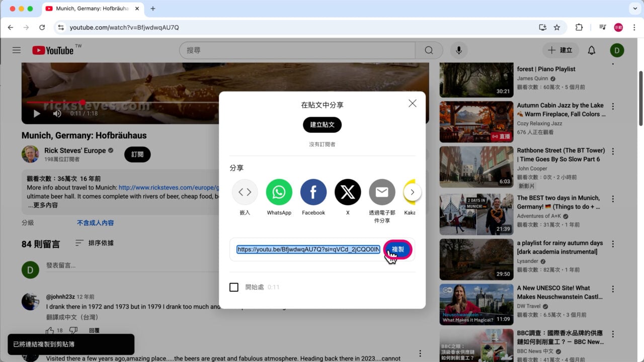644x362 pixels.
Task: Reveal more share options with right chevron
Action: point(412,192)
